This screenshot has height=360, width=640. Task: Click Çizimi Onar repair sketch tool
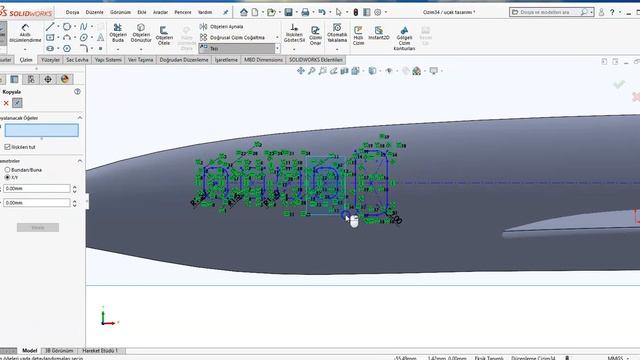(x=315, y=35)
